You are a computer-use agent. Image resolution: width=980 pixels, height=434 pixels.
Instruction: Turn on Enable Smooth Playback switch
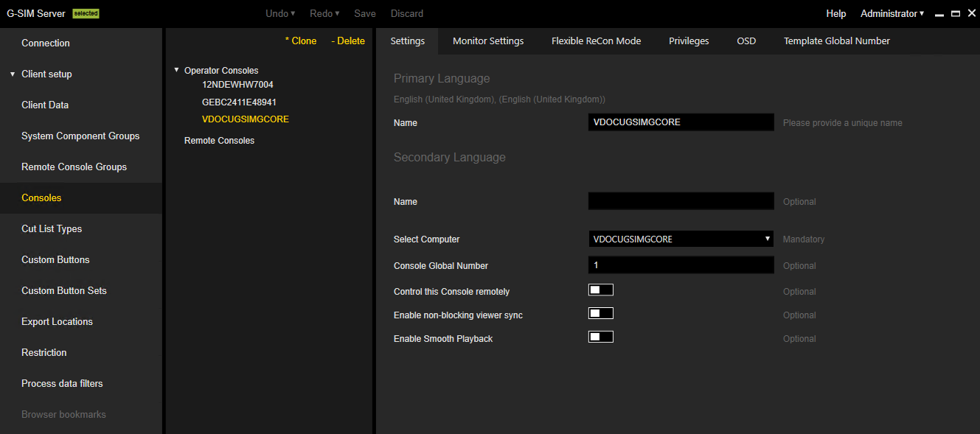[x=600, y=337]
